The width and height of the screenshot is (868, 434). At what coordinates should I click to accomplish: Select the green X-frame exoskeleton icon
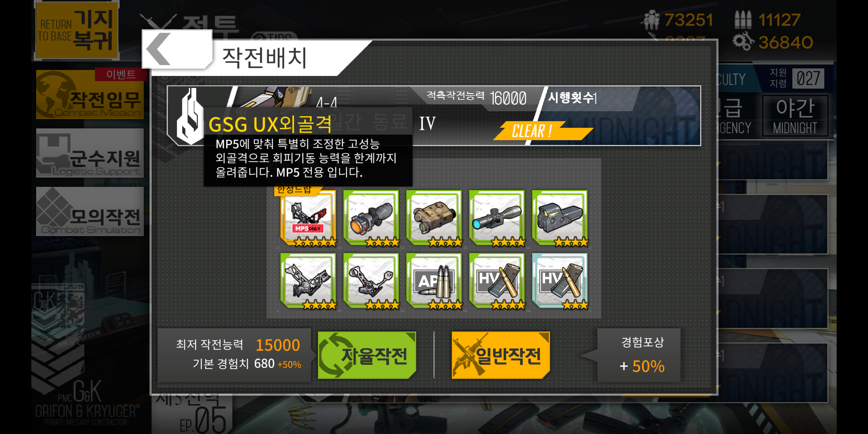pos(308,281)
